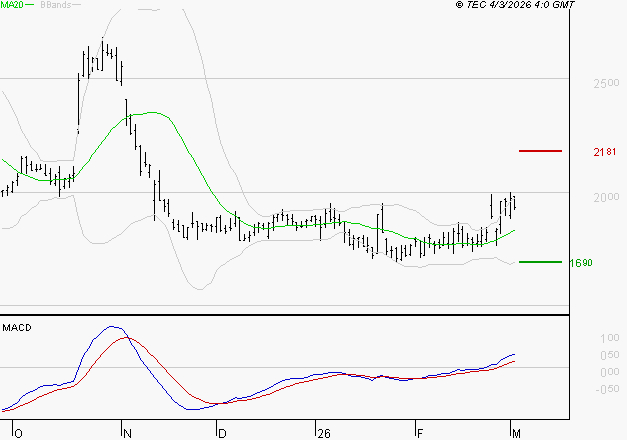Click the TEC 4/3/2026 copyright text
Viewport: 627px width, 440px height.
click(515, 5)
